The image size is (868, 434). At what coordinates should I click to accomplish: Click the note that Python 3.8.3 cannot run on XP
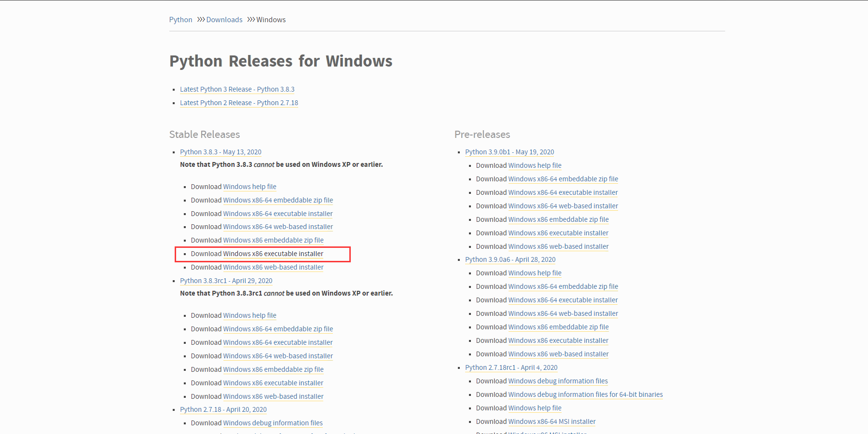[281, 164]
